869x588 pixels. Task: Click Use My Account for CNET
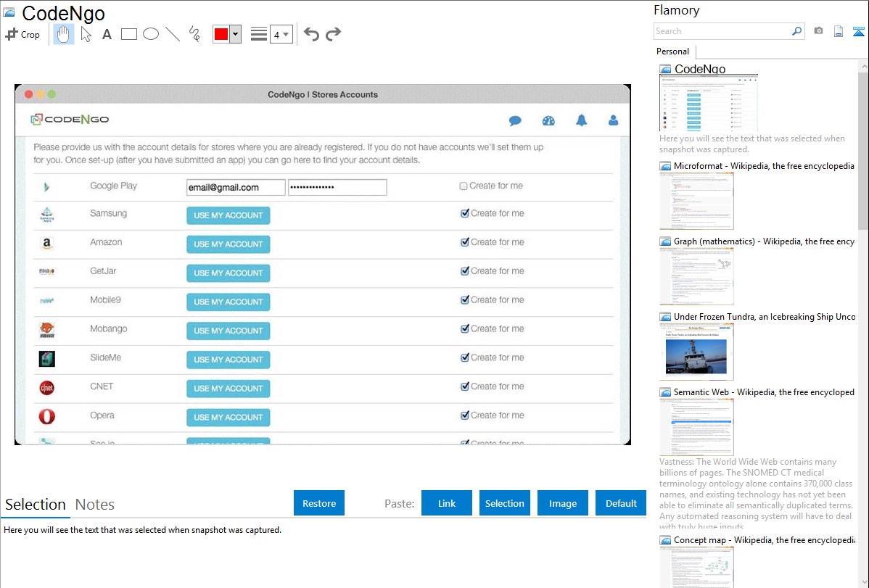228,389
